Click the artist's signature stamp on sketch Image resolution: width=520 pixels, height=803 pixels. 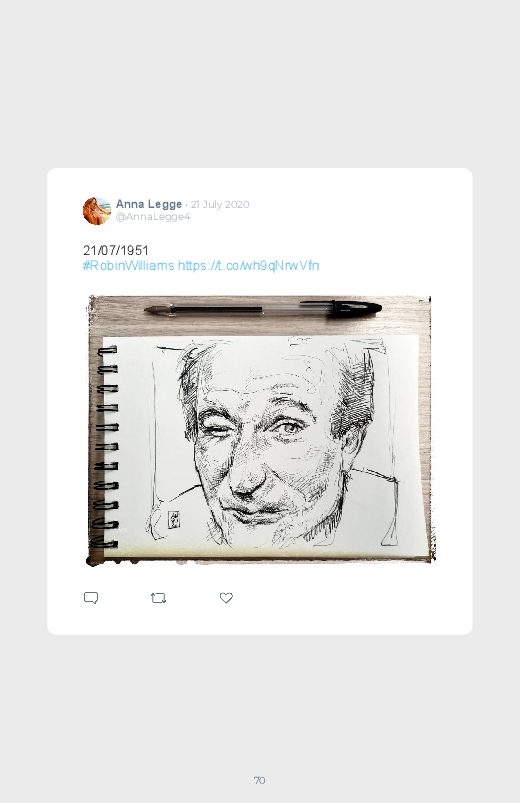point(174,519)
